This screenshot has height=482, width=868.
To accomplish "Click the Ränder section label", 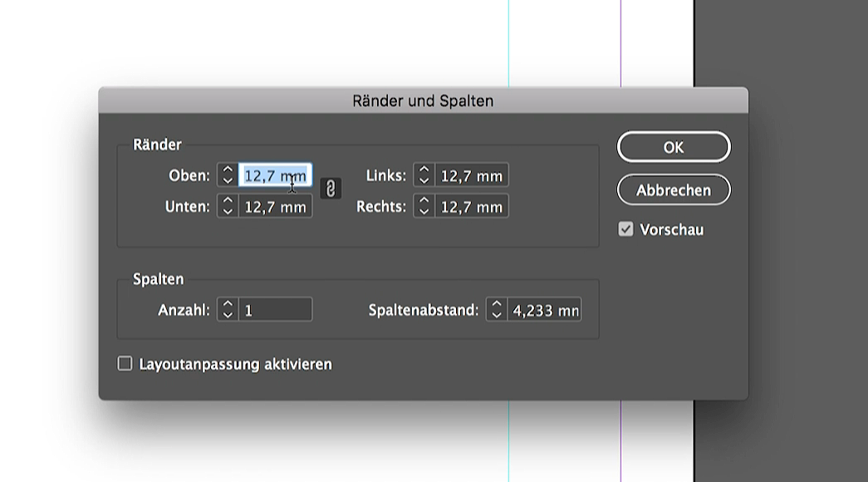I will click(157, 145).
